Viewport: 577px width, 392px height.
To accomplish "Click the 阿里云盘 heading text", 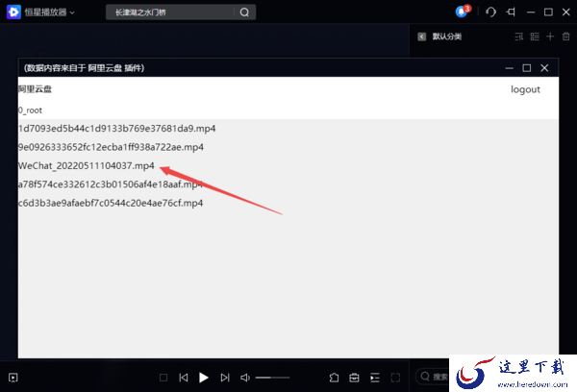I will point(35,89).
